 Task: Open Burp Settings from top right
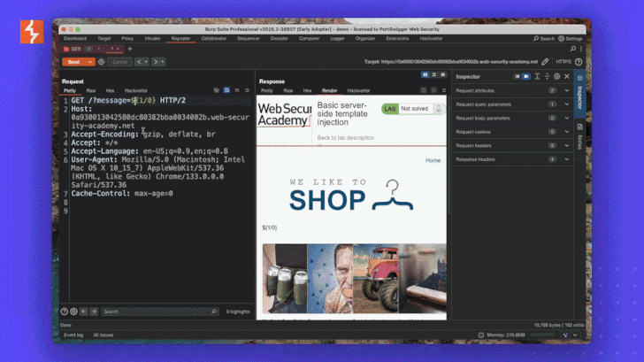(x=571, y=39)
